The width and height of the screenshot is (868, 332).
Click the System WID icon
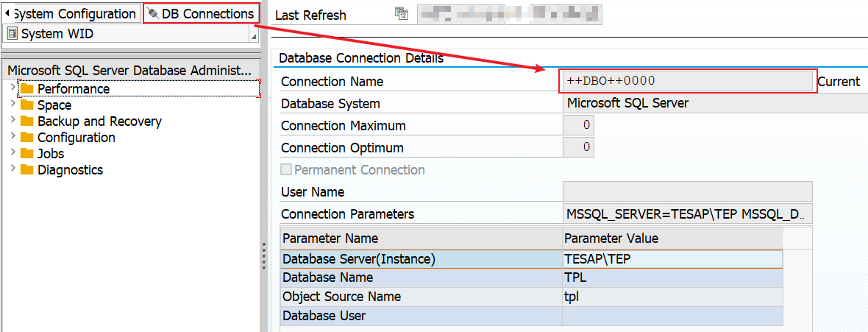point(13,34)
